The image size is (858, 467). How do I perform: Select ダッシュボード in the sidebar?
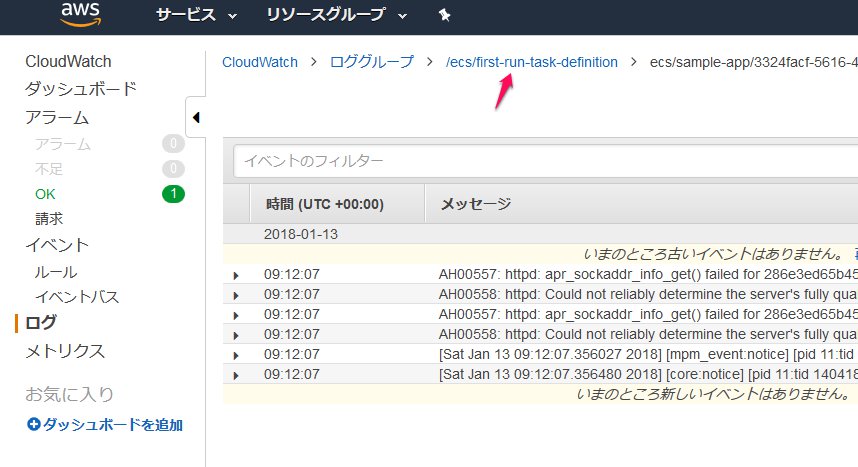point(81,89)
